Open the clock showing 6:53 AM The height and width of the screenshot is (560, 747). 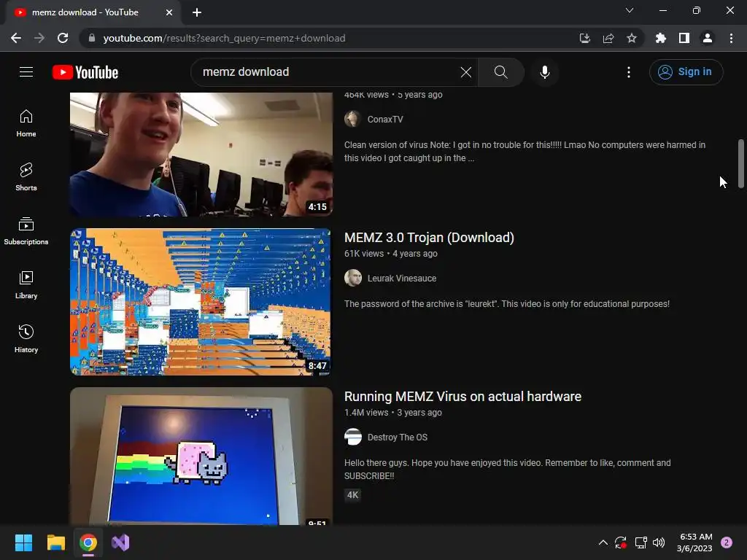pos(694,542)
